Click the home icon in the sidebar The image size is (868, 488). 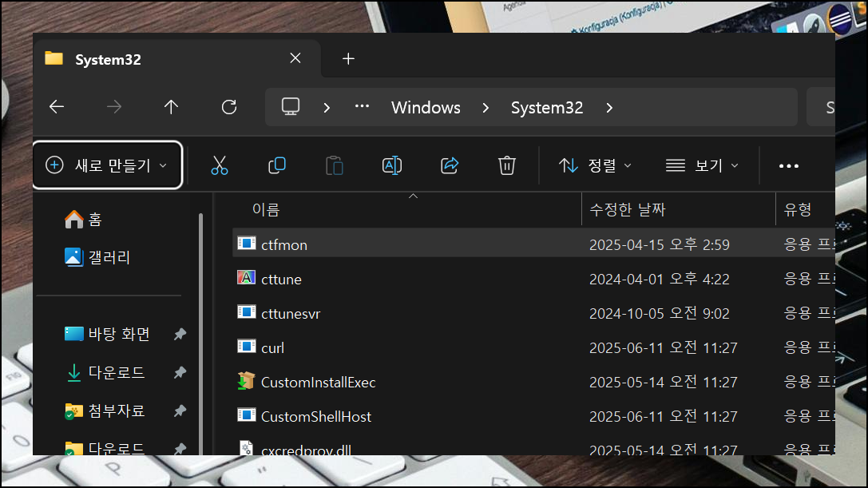pos(73,220)
